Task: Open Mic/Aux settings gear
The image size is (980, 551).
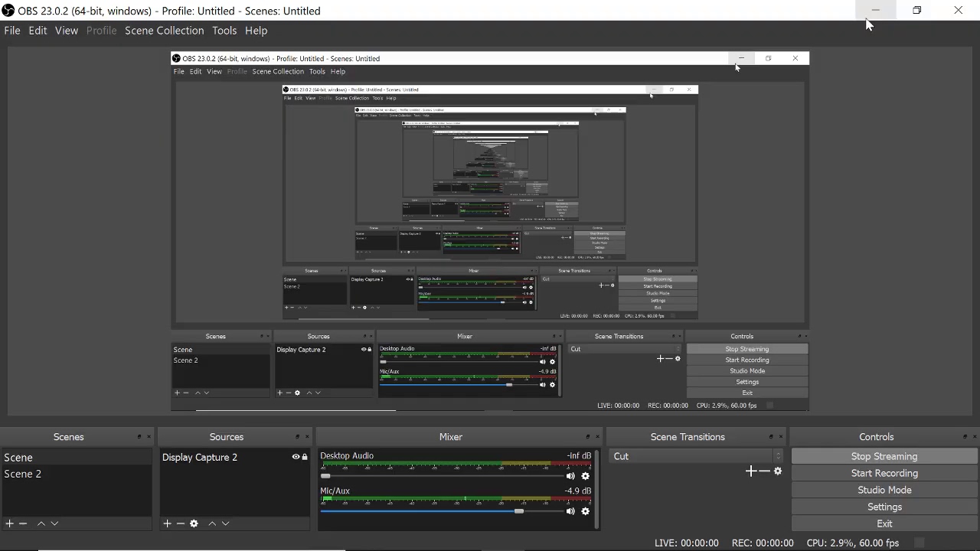Action: point(586,511)
